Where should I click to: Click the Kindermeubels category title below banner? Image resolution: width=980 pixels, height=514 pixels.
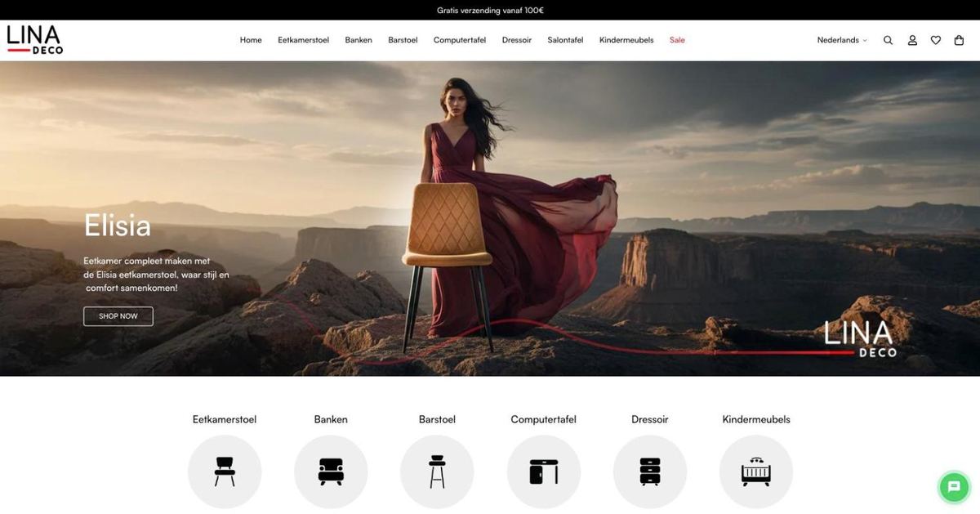(x=756, y=419)
